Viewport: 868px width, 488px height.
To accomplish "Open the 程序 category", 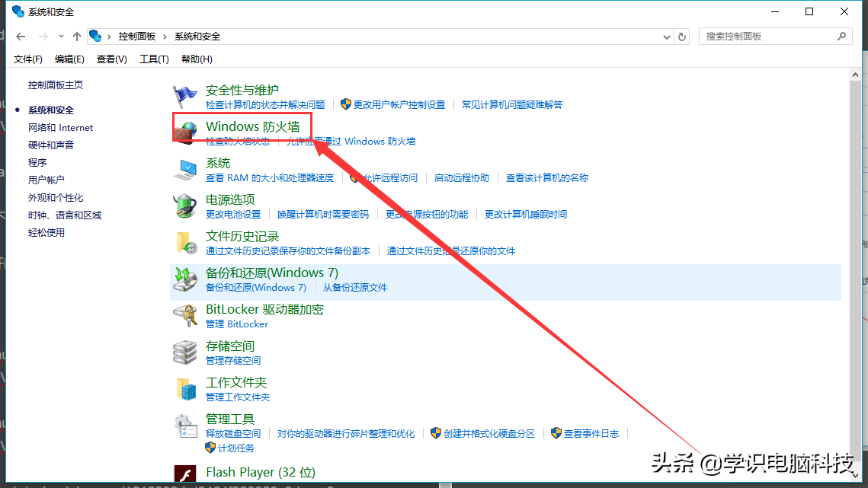I will pos(37,163).
